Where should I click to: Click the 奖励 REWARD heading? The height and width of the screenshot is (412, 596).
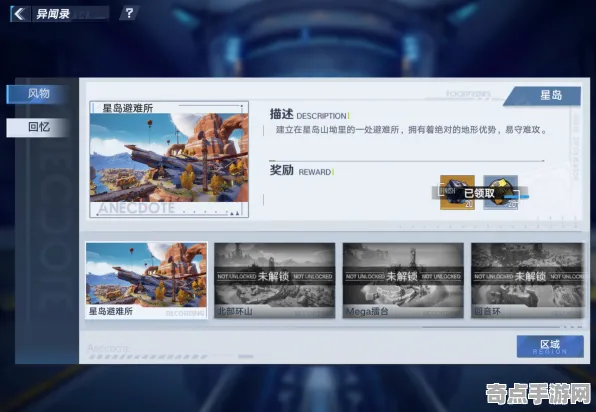(x=301, y=171)
